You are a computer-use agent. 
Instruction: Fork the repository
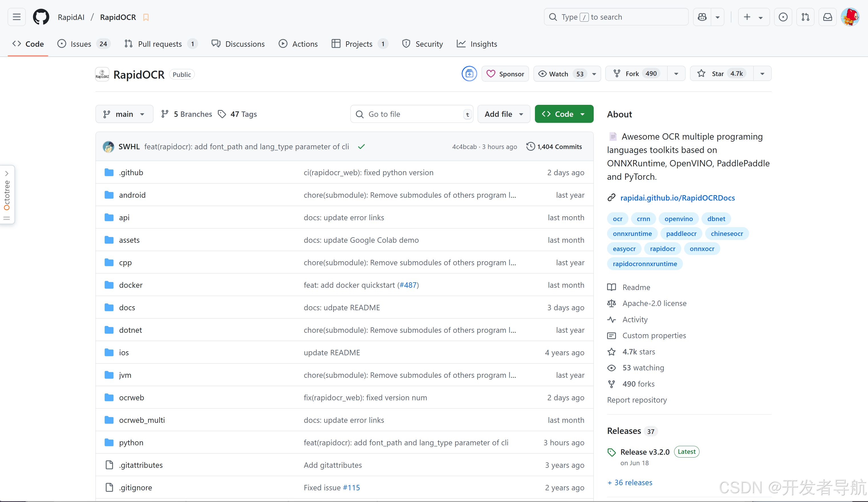(636, 74)
